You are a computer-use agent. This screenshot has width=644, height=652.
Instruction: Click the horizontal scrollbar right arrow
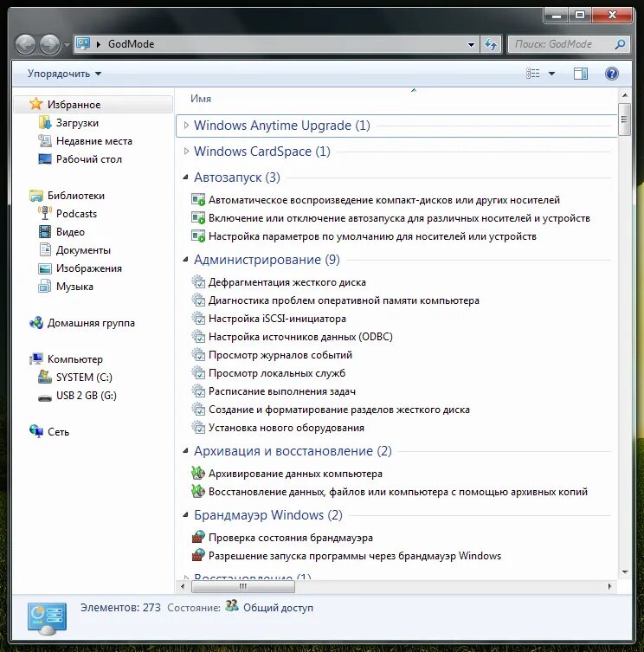[609, 586]
